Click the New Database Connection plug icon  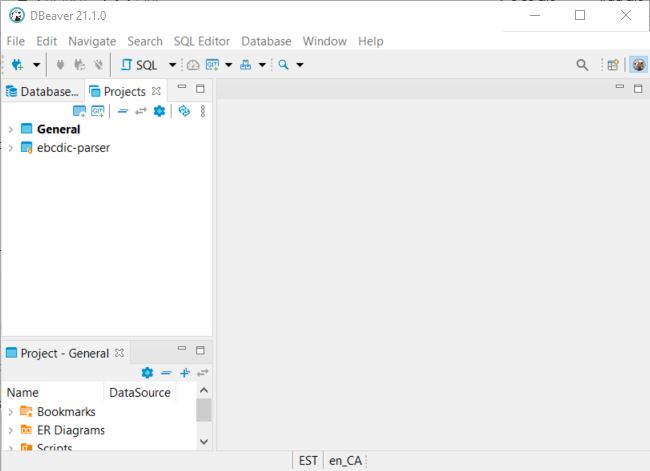(x=17, y=65)
